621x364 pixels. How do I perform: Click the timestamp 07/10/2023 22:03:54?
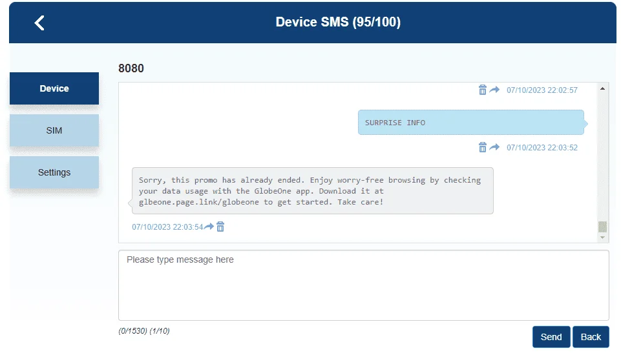pyautogui.click(x=167, y=227)
